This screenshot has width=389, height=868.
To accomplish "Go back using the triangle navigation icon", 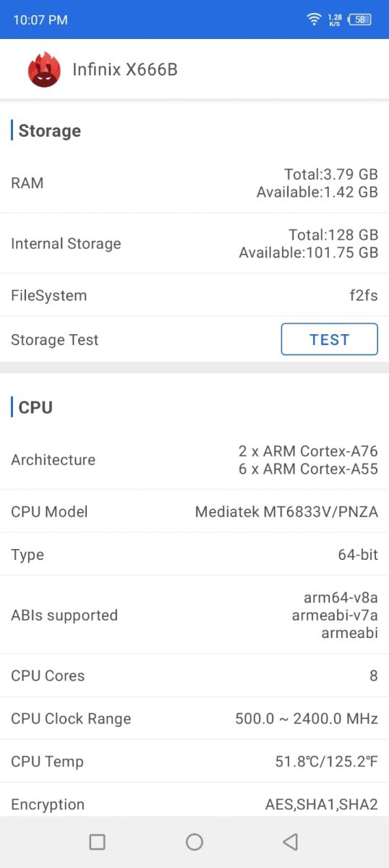I will (x=291, y=841).
